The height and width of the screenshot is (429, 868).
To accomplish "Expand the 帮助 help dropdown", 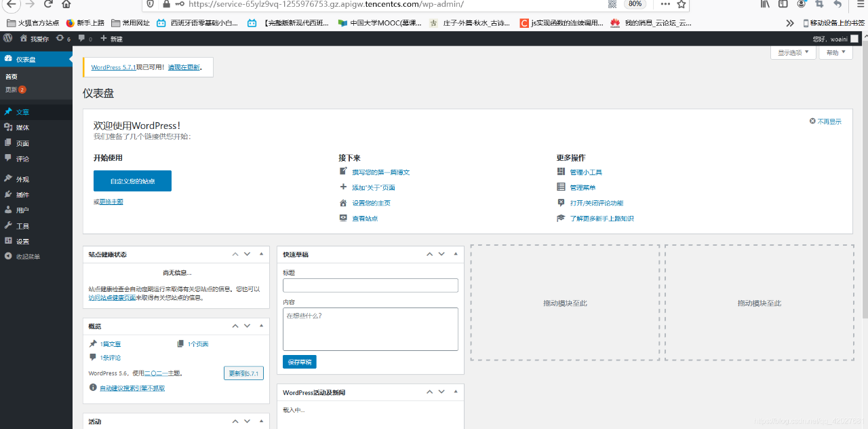I will (836, 52).
